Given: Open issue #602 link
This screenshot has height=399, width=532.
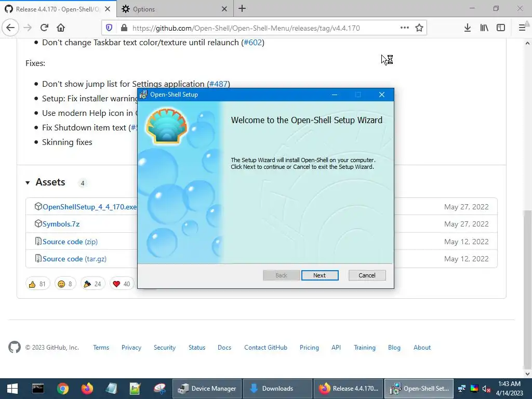Looking at the screenshot, I should click(253, 43).
